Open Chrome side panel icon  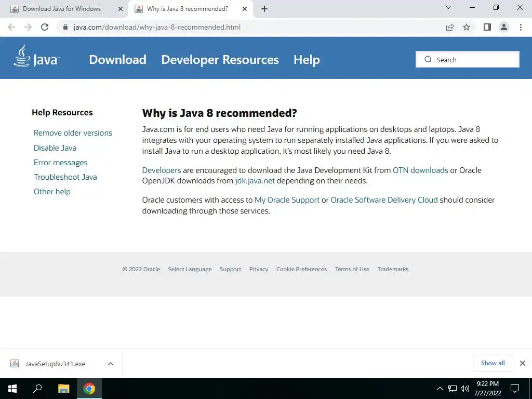(487, 27)
